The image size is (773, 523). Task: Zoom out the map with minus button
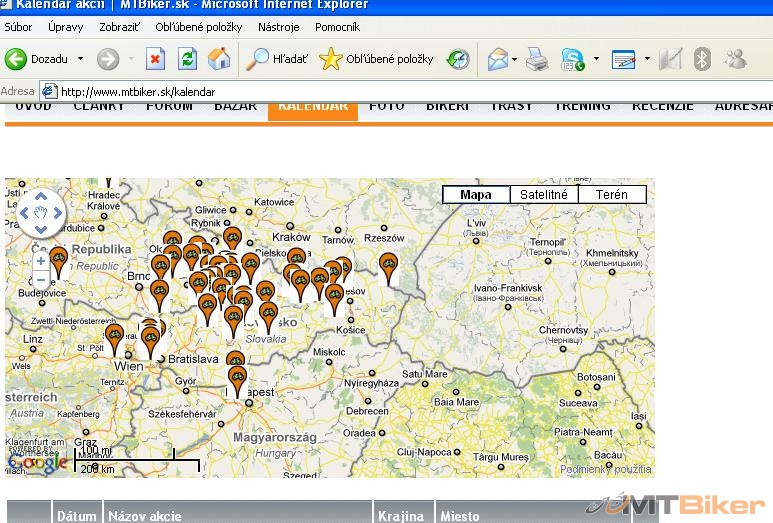click(41, 279)
